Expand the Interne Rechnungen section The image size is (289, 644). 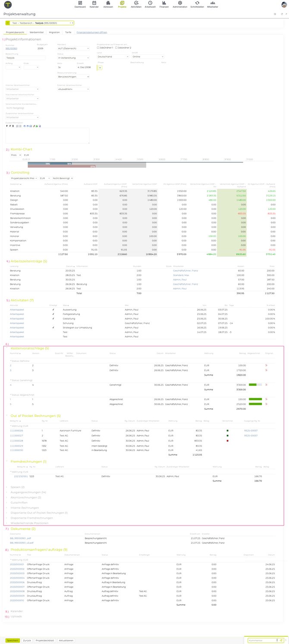[25, 507]
